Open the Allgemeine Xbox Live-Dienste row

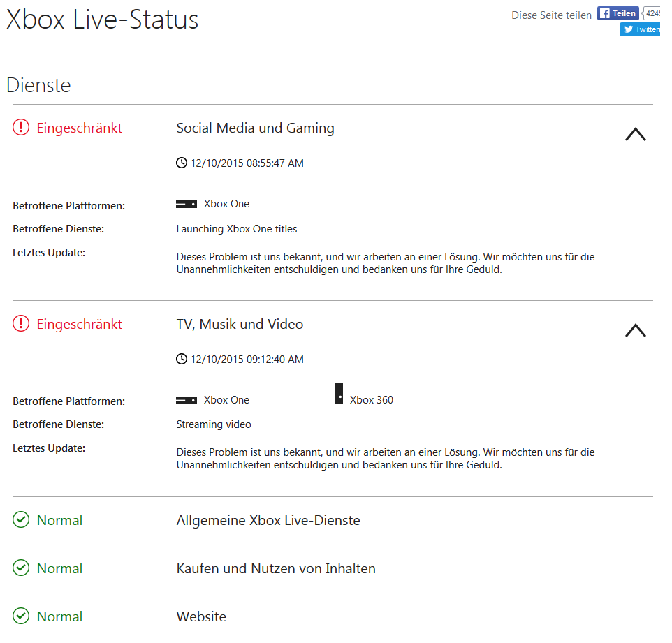pyautogui.click(x=333, y=521)
